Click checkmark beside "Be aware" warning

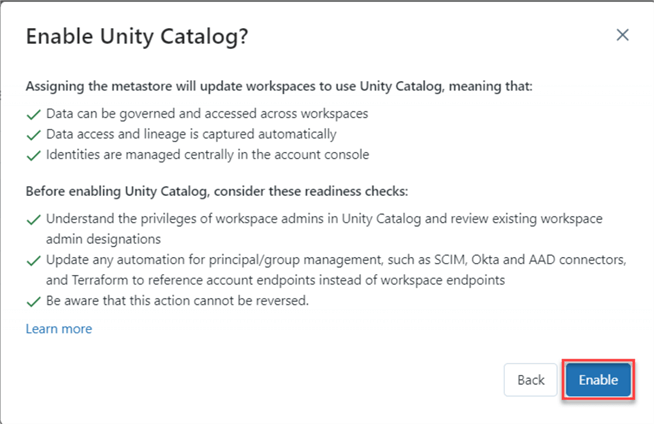[33, 302]
